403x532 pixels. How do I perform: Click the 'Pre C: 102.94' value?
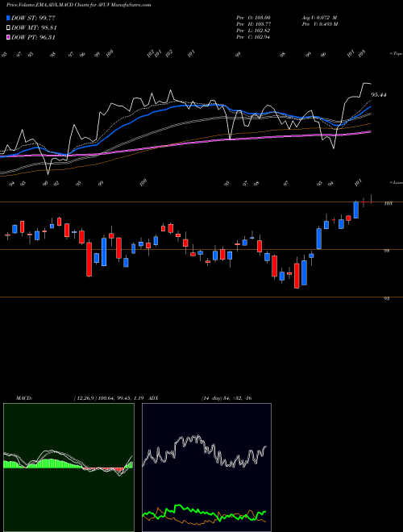point(253,37)
